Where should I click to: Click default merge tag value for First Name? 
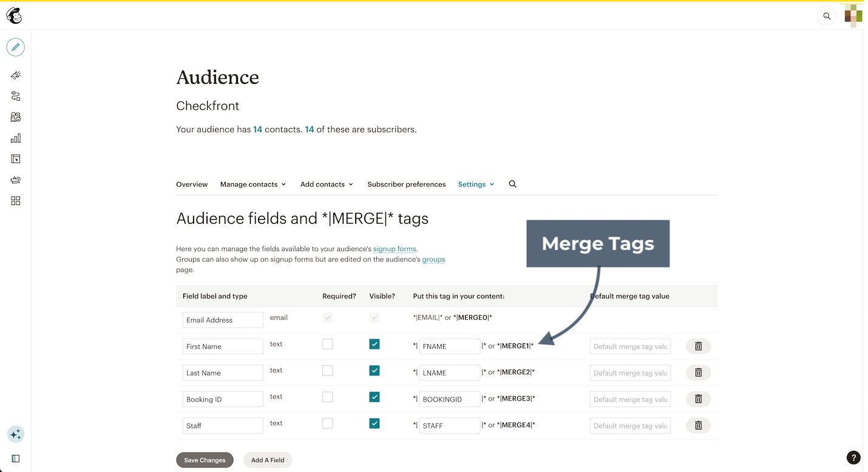coord(630,346)
